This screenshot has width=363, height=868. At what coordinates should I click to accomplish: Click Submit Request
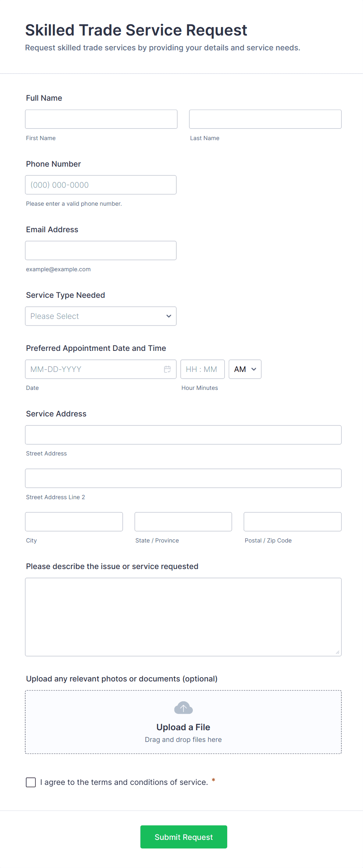point(183,837)
